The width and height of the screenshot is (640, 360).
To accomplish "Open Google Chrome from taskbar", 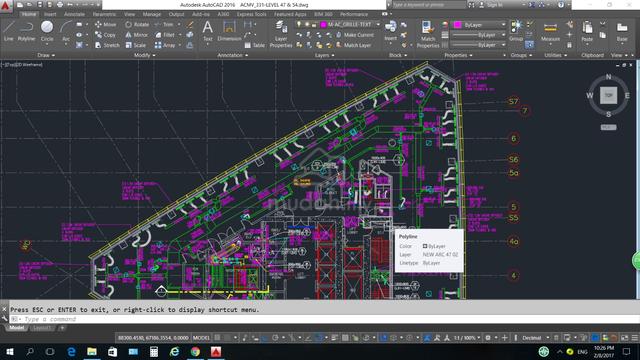I will [x=195, y=351].
